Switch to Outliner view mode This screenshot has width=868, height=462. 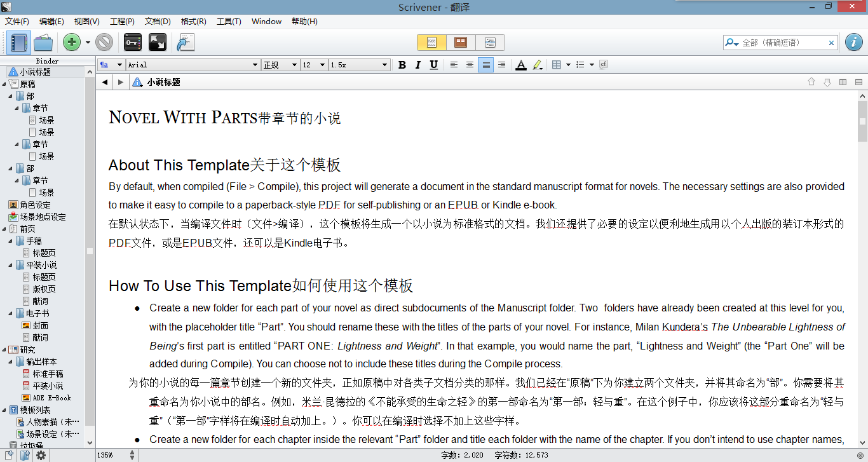[x=490, y=43]
